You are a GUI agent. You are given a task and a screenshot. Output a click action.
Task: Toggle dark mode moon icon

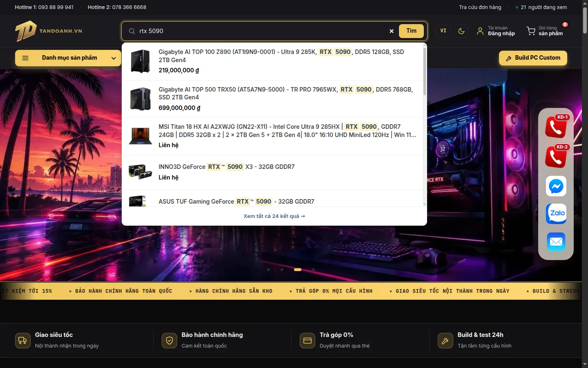[461, 31]
